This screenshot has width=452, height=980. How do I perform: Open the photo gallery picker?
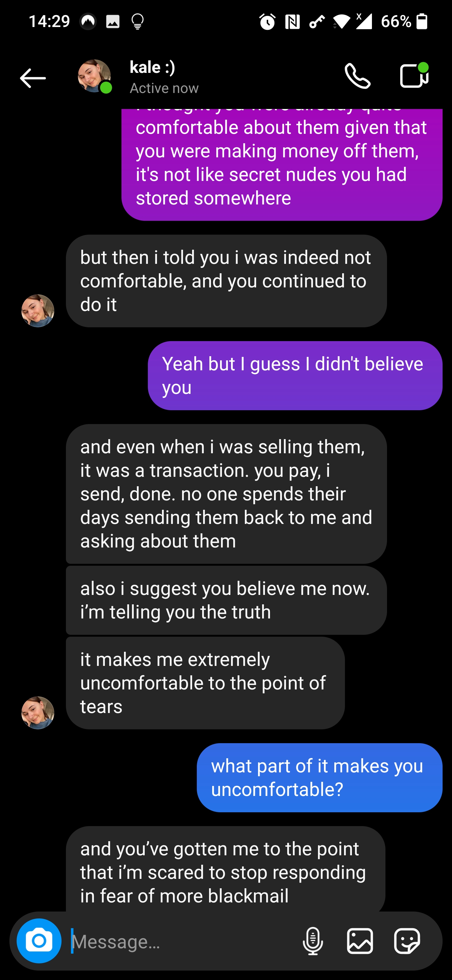coord(360,941)
